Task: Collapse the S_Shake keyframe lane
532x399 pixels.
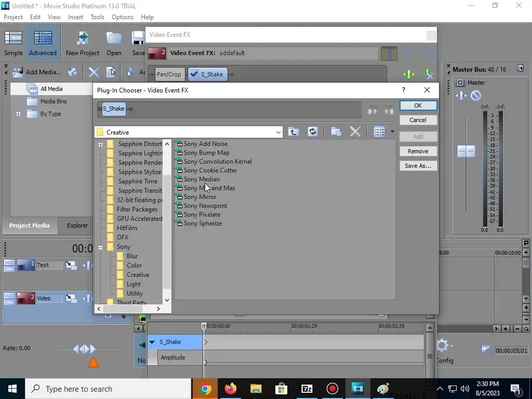Action: point(152,342)
